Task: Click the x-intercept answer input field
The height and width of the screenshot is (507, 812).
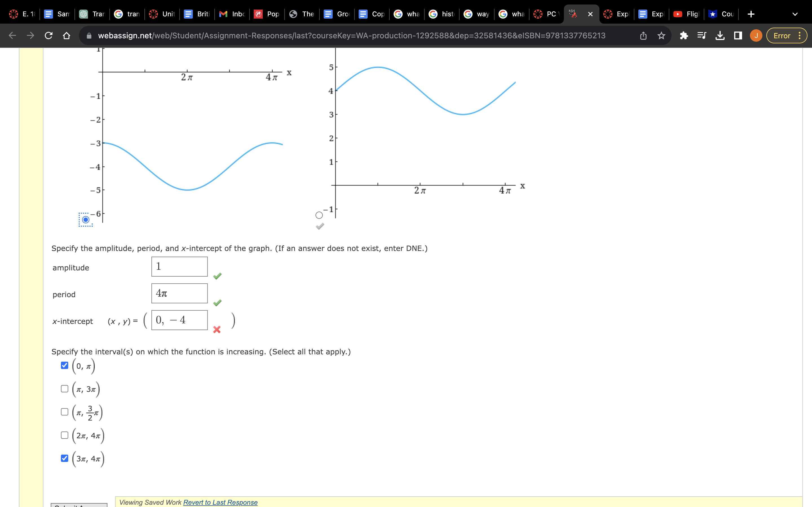Action: 179,320
